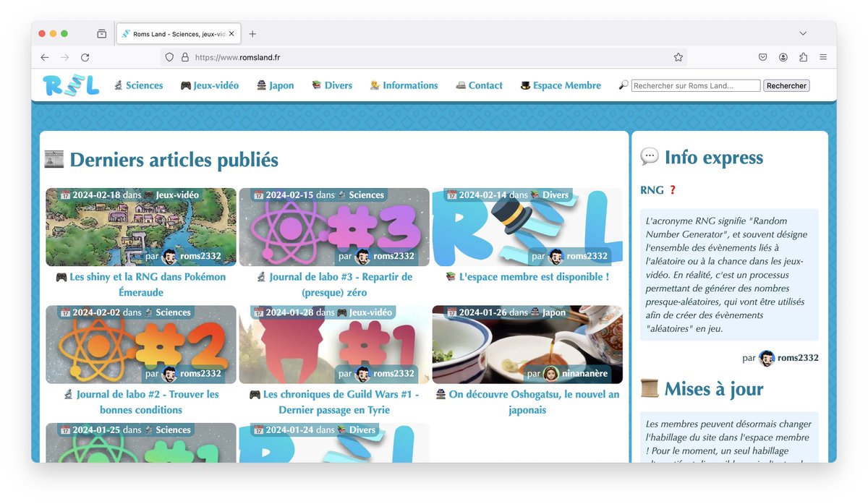Click the address bar URL romsland.fr
This screenshot has width=868, height=504.
(237, 57)
